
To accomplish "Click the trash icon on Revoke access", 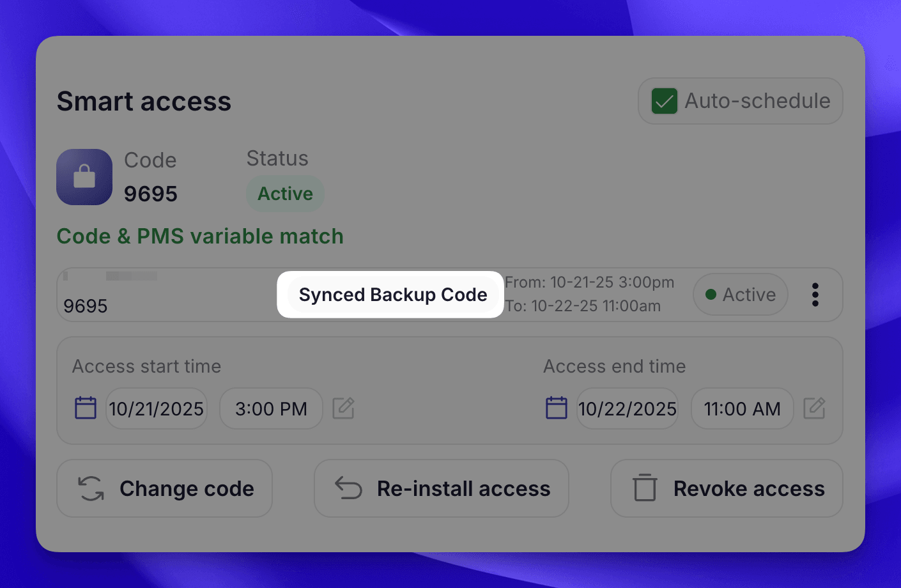I will pyautogui.click(x=644, y=488).
